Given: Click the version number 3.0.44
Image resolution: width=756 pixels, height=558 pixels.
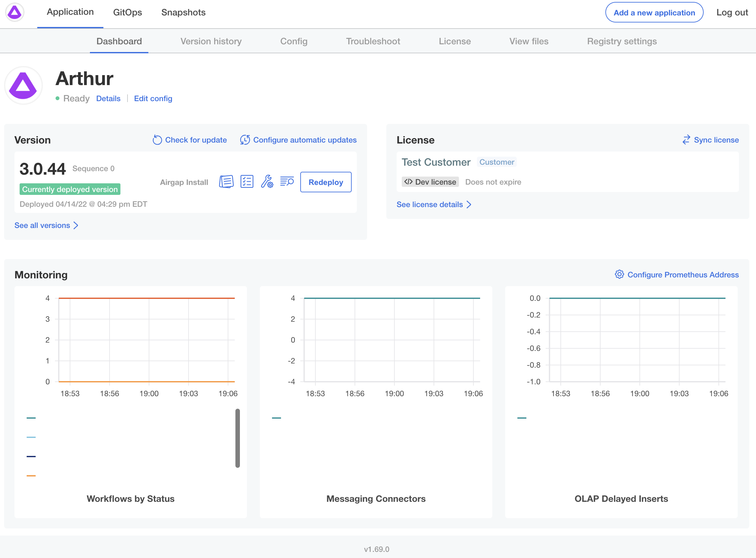Looking at the screenshot, I should point(43,169).
